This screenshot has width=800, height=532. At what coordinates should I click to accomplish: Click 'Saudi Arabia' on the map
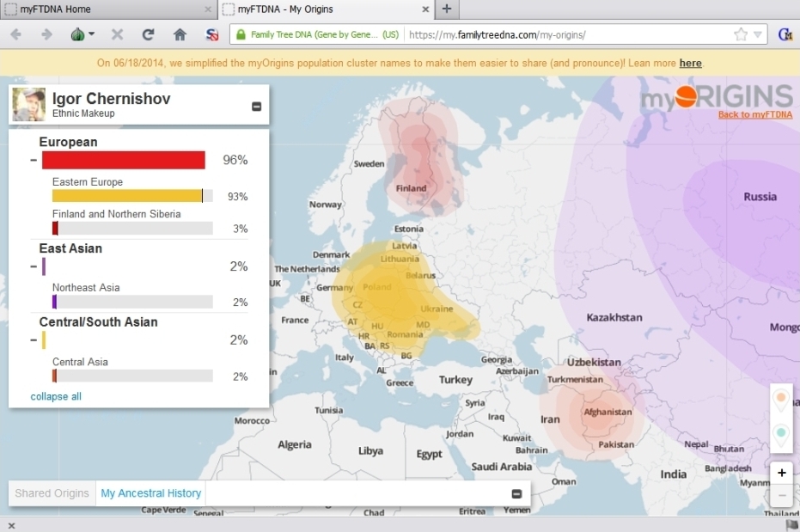[502, 467]
